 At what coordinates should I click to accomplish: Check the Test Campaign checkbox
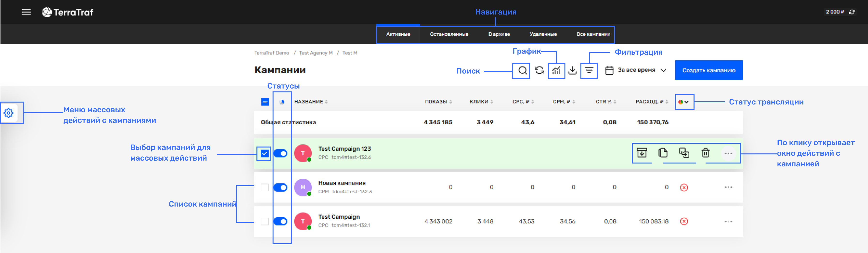click(265, 221)
